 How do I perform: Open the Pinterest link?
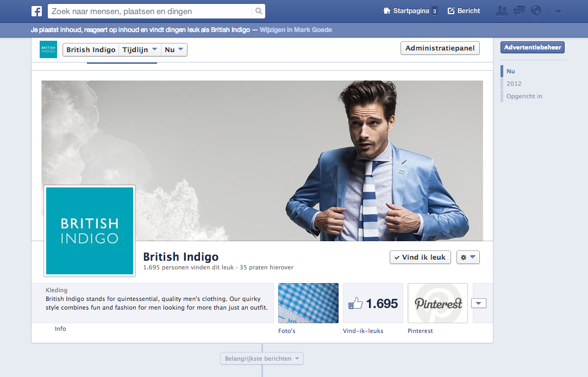[420, 331]
